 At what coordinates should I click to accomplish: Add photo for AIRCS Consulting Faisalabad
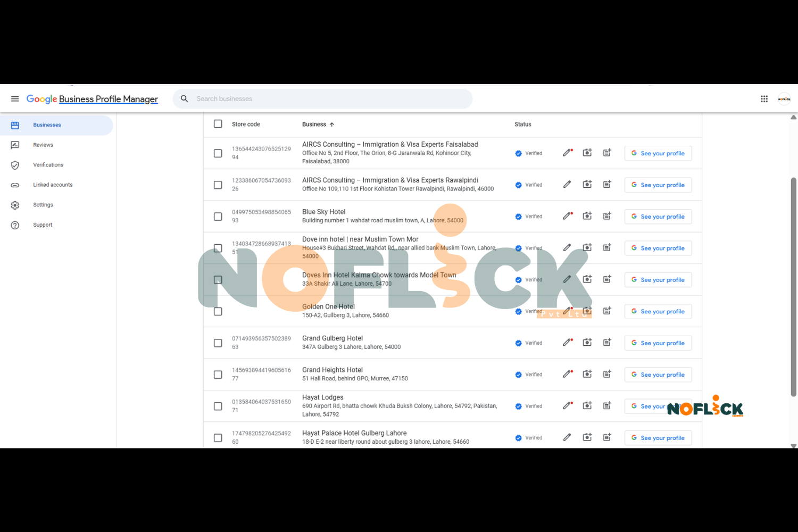587,153
